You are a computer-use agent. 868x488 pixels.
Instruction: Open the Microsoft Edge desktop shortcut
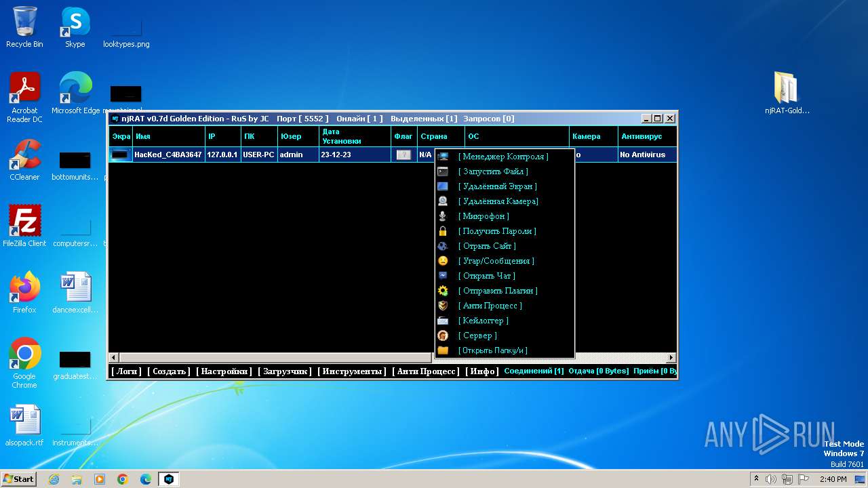tap(75, 93)
